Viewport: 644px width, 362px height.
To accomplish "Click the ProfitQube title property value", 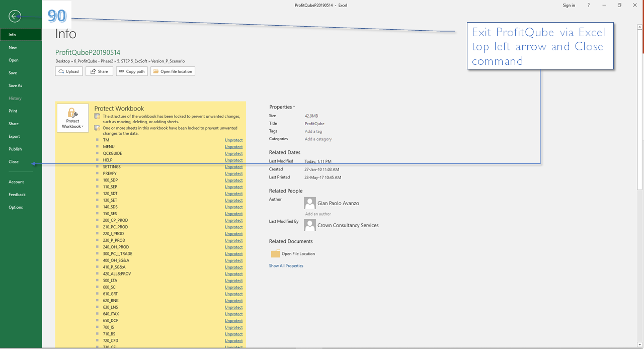I will point(314,124).
